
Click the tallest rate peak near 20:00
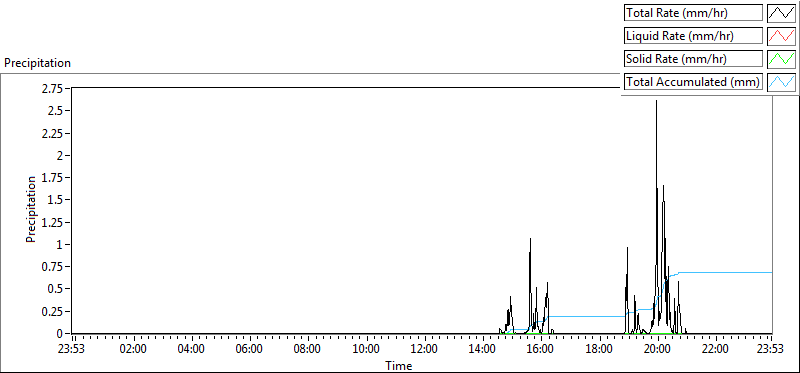(x=656, y=101)
